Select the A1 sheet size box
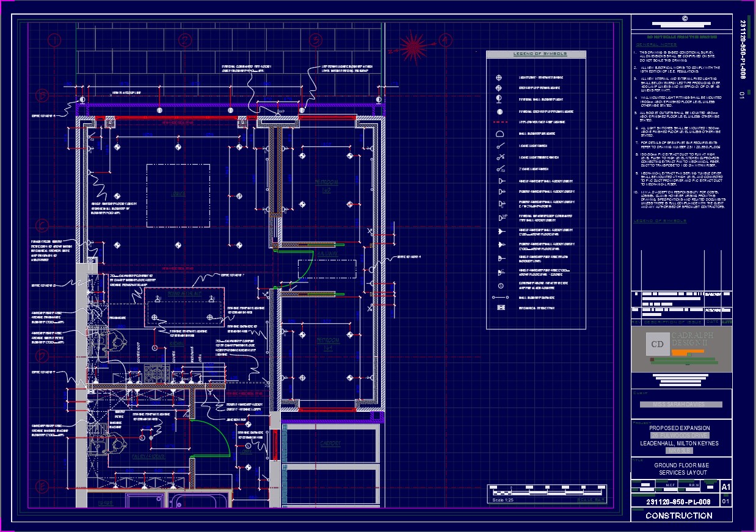This screenshot has width=756, height=532. 725,487
